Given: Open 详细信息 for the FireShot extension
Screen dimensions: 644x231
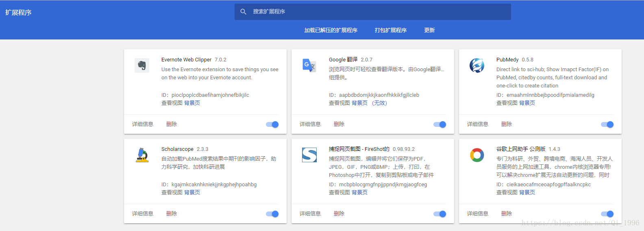Looking at the screenshot, I should click(310, 214).
